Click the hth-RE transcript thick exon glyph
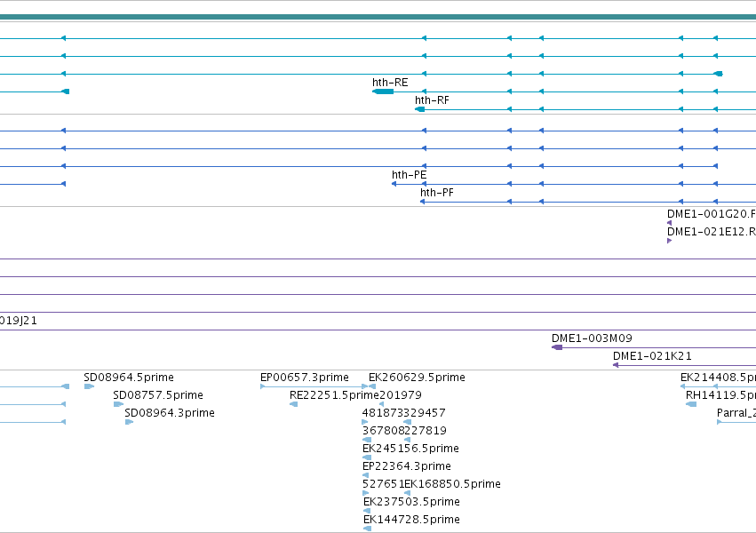 coord(383,91)
